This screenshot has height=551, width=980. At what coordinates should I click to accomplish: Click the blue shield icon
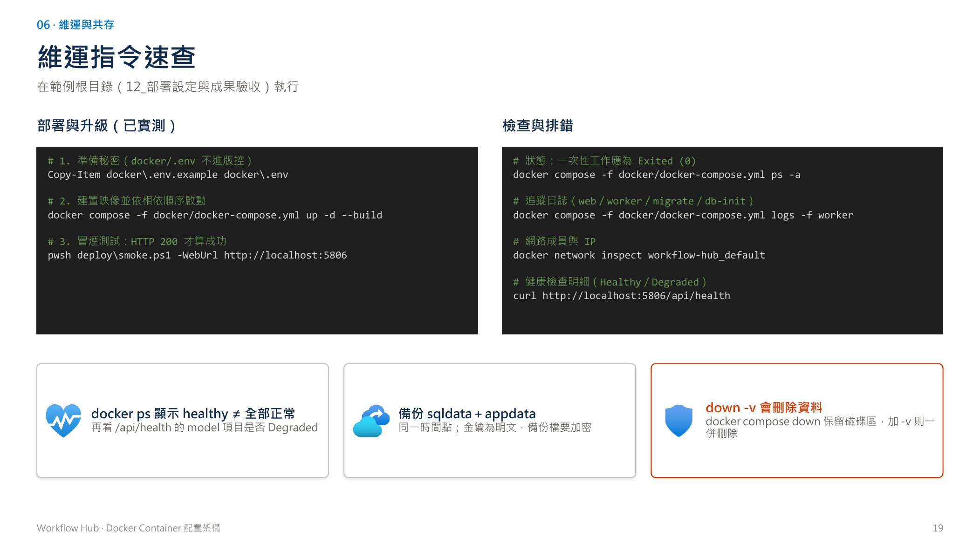678,421
